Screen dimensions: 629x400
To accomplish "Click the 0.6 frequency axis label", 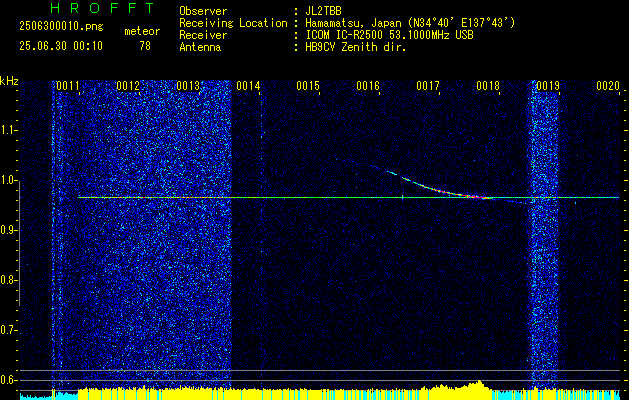I will click(x=8, y=380).
